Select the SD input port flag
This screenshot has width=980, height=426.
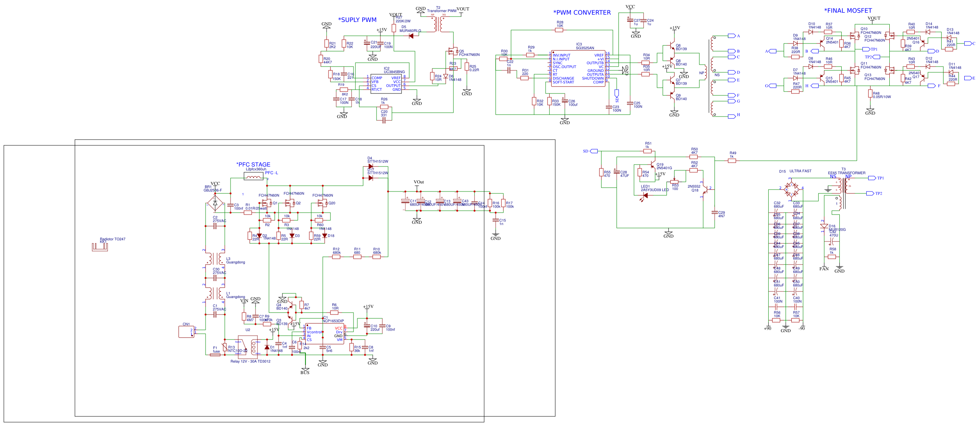tap(594, 151)
